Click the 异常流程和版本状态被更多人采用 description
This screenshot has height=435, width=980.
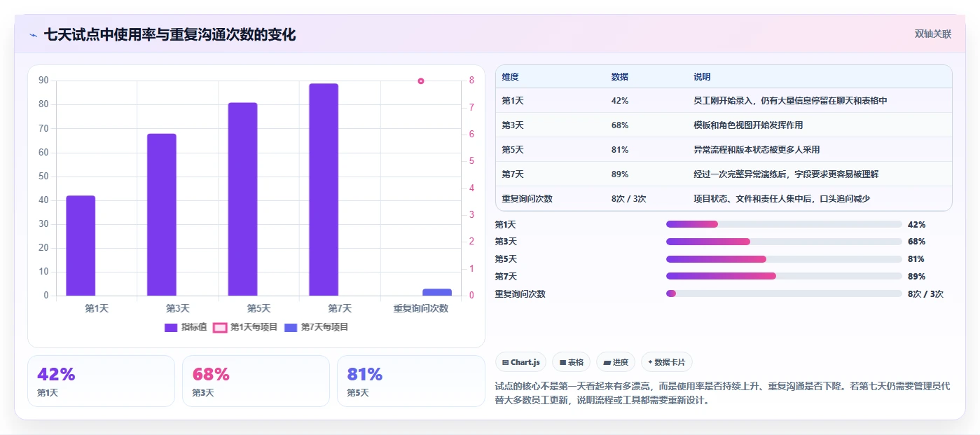[x=757, y=150]
